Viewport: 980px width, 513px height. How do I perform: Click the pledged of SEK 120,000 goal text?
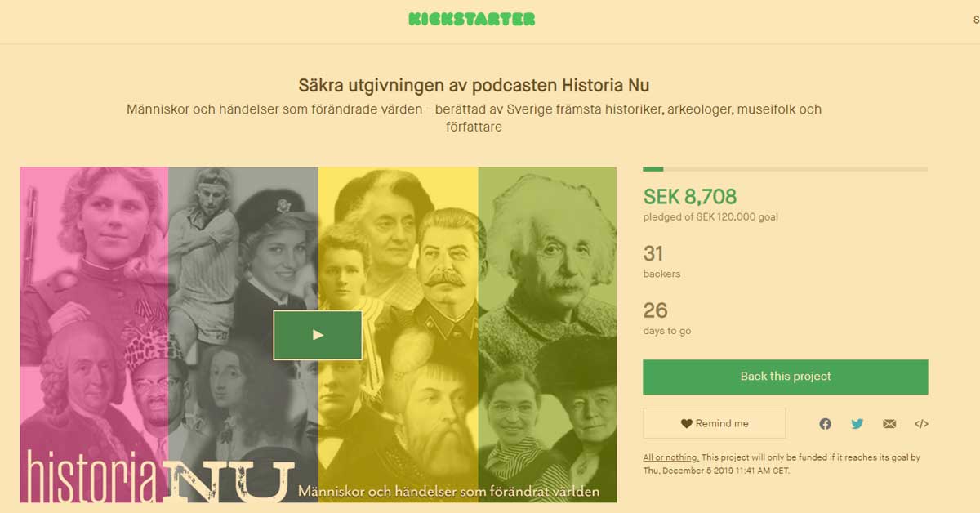(710, 217)
